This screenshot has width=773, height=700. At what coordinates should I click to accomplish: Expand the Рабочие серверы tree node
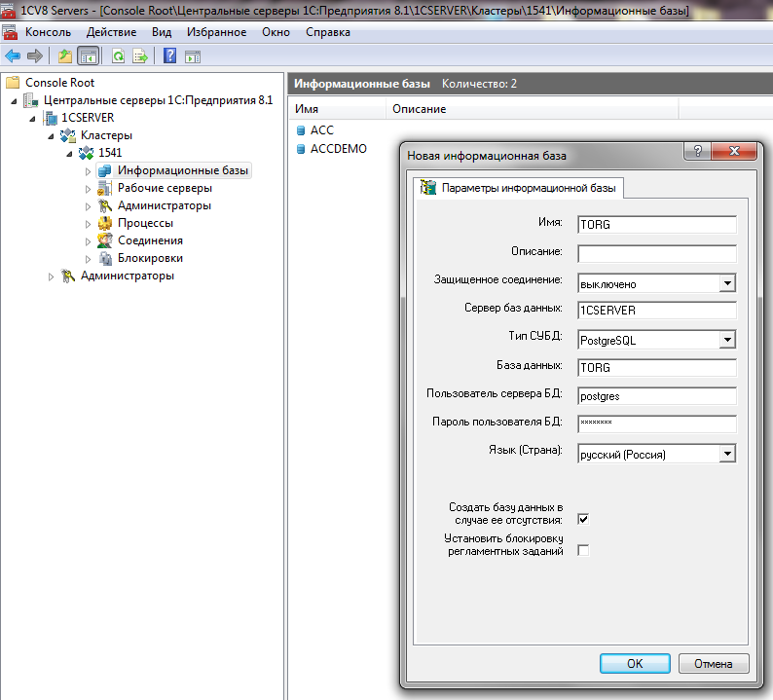[88, 188]
